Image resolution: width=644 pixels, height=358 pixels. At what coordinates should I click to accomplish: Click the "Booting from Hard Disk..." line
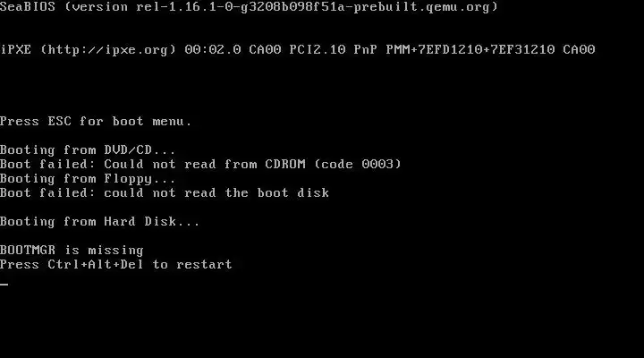tap(100, 222)
